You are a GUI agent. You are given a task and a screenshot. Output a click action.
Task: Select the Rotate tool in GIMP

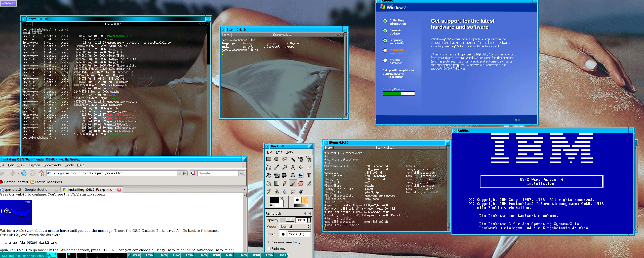[x=269, y=175]
